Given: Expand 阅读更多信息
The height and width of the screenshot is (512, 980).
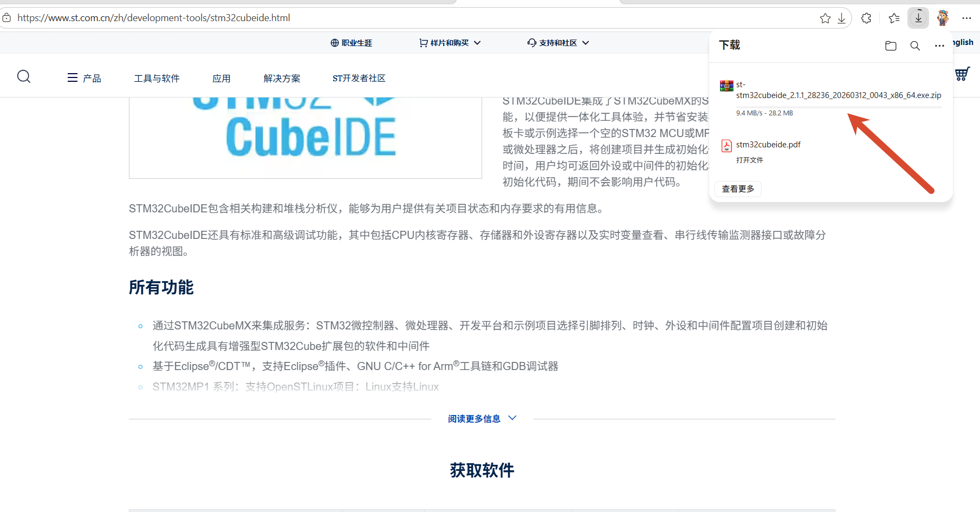Looking at the screenshot, I should pos(482,419).
